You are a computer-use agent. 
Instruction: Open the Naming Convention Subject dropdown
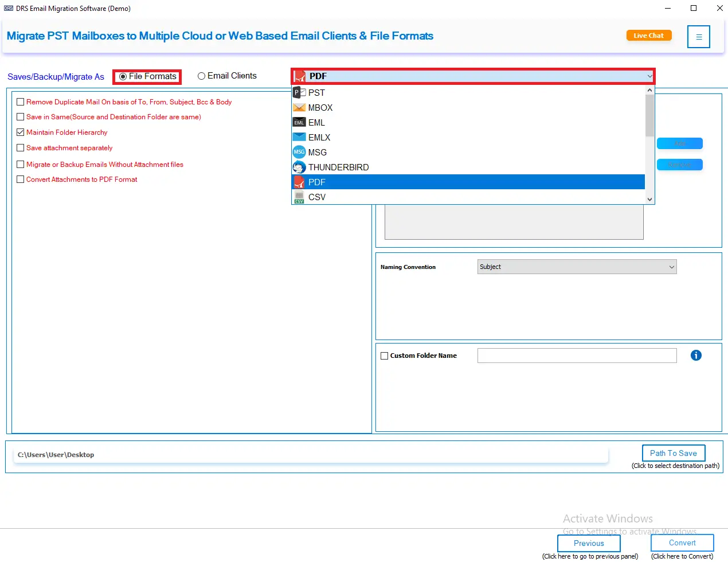pos(577,267)
